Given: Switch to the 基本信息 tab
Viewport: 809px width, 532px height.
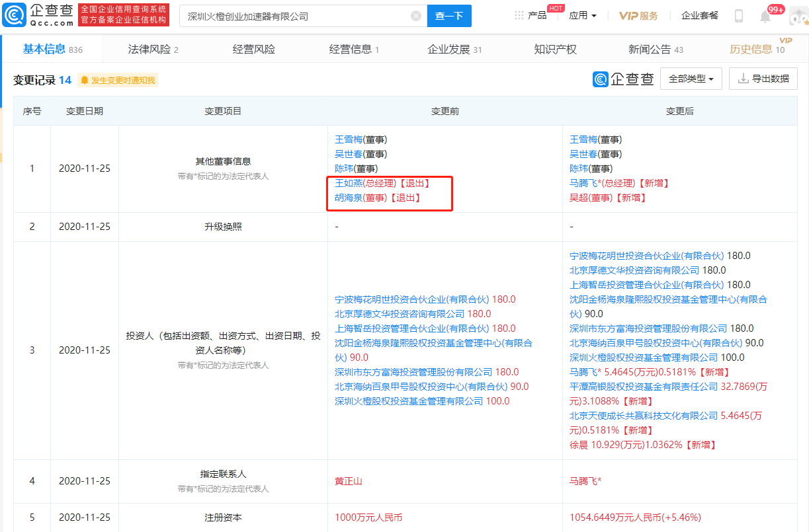Looking at the screenshot, I should (53, 50).
